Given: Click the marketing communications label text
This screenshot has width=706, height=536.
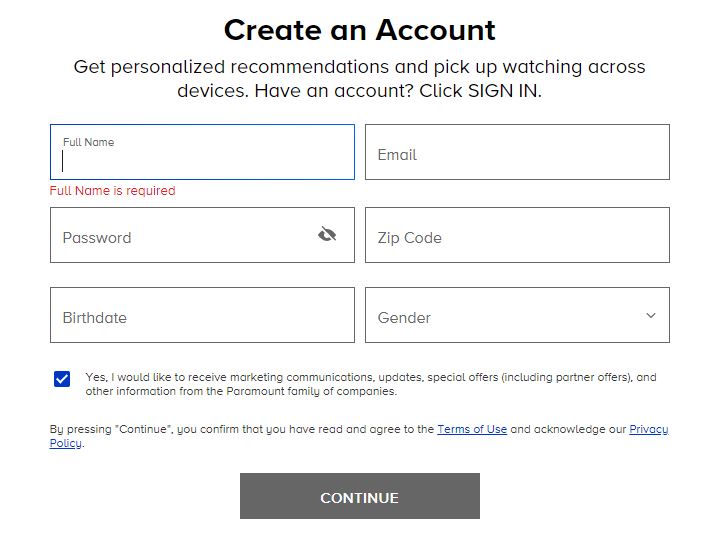Looking at the screenshot, I should pyautogui.click(x=370, y=378).
